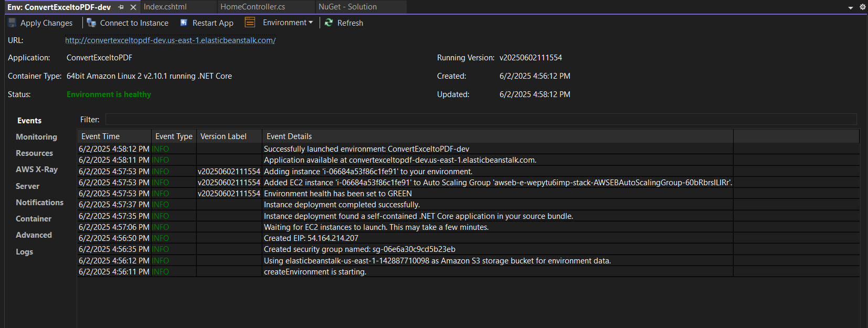Open the elasticbeanstalk.com environment URL link
The height and width of the screenshot is (328, 868).
[171, 40]
